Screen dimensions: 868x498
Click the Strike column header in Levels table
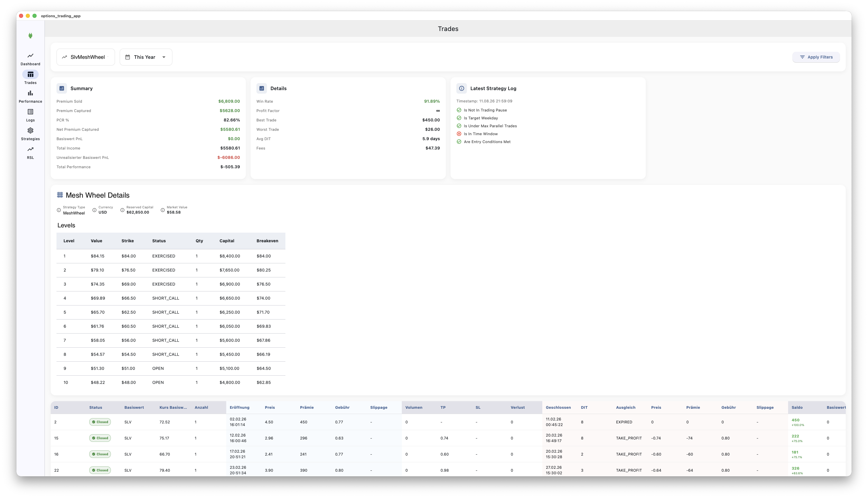pos(128,241)
